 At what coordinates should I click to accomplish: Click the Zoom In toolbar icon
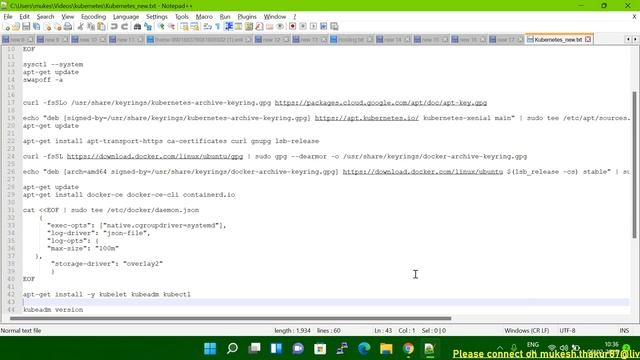pyautogui.click(x=161, y=27)
